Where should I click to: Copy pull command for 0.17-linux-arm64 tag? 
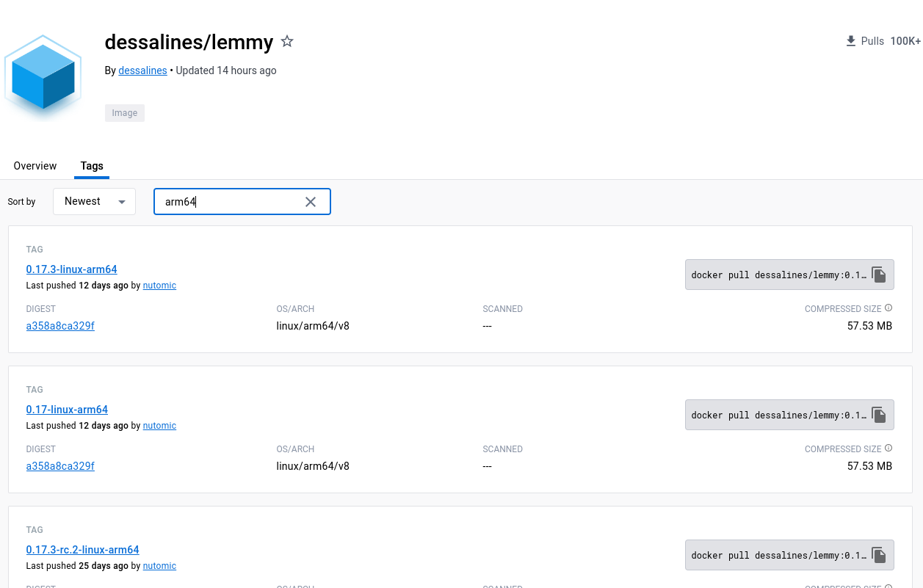879,415
